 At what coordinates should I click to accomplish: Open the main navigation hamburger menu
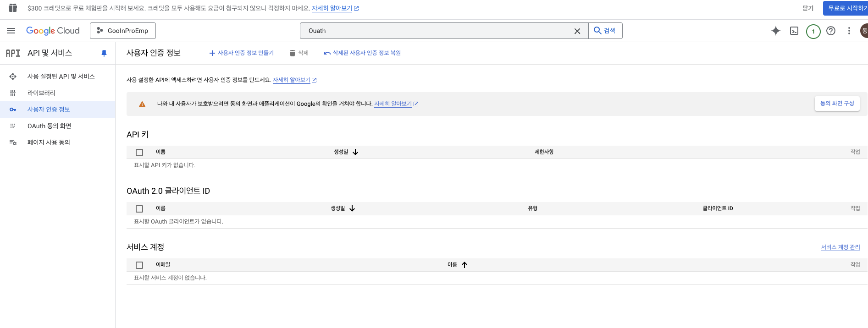tap(11, 31)
